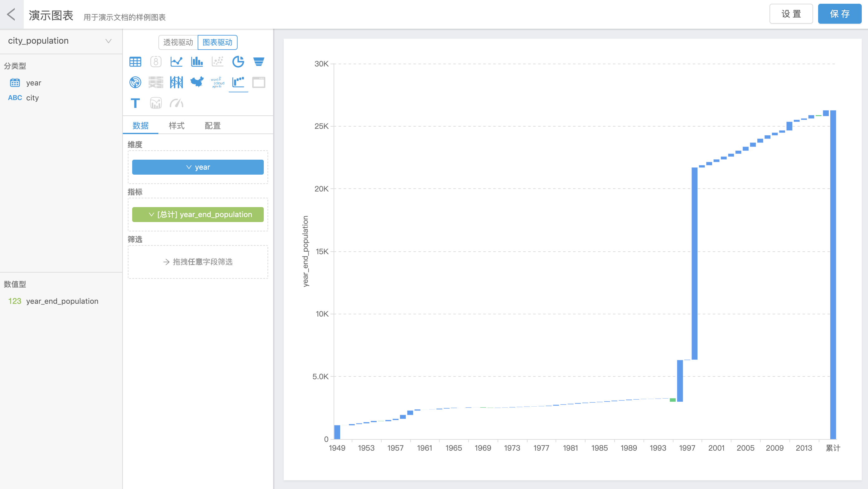Select the China map chart icon

tap(197, 82)
